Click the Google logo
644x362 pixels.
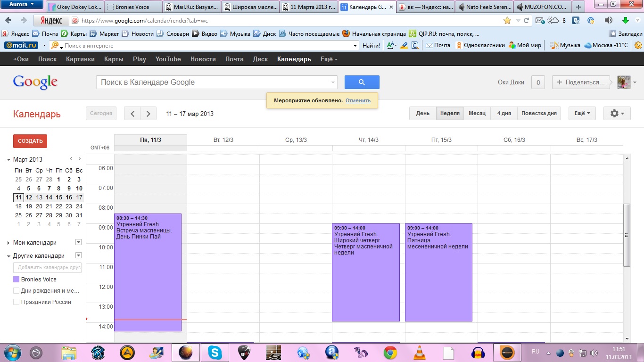(35, 82)
